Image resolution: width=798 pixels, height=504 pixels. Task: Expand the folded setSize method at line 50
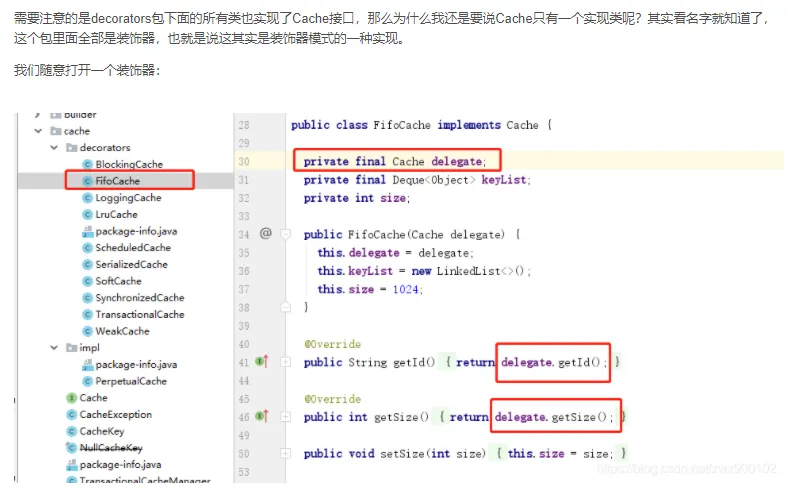pyautogui.click(x=286, y=454)
